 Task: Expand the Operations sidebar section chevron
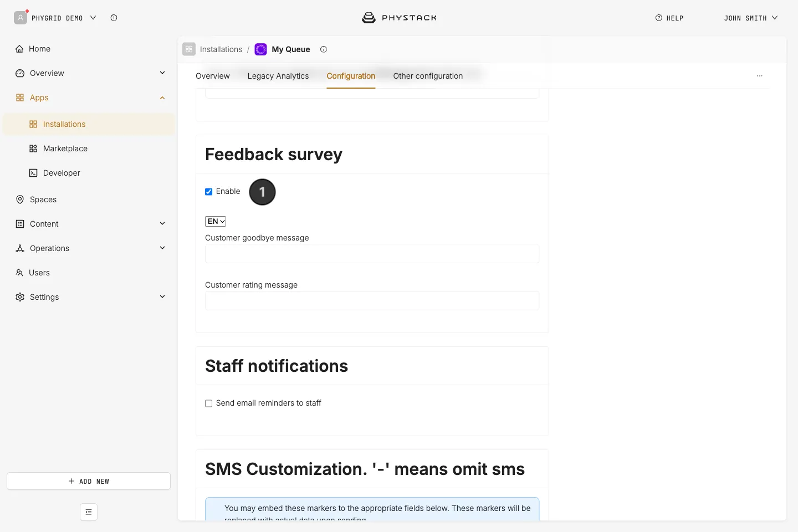click(162, 248)
